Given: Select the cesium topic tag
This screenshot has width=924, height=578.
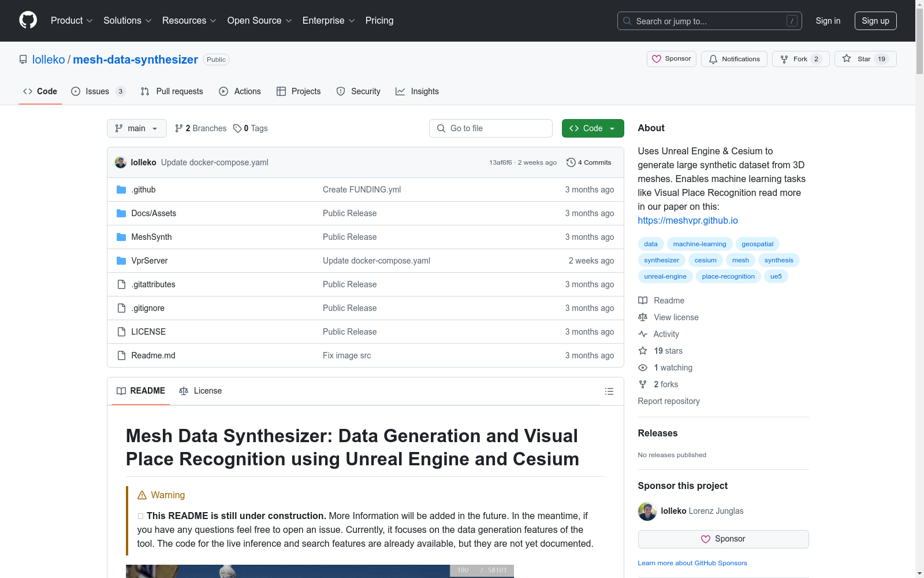Looking at the screenshot, I should point(706,260).
